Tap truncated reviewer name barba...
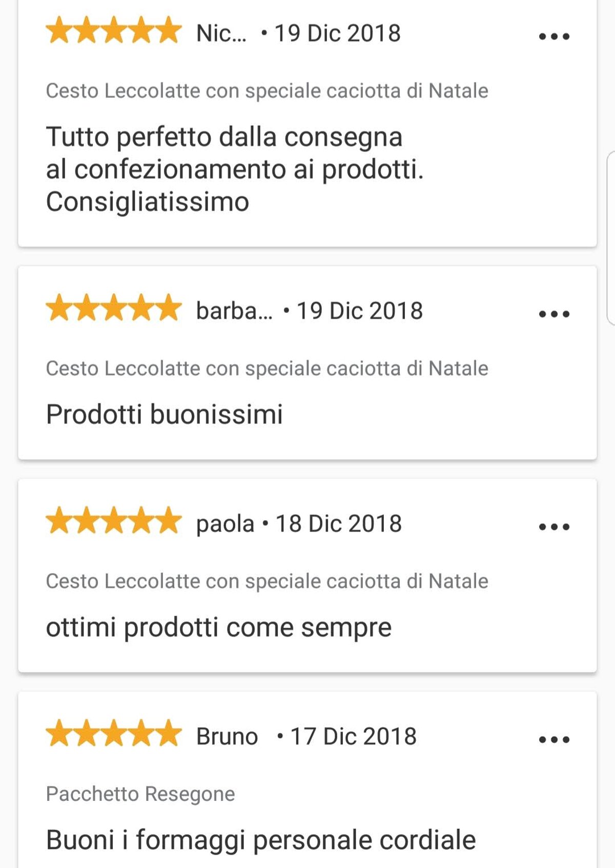The image size is (615, 868). tap(234, 311)
